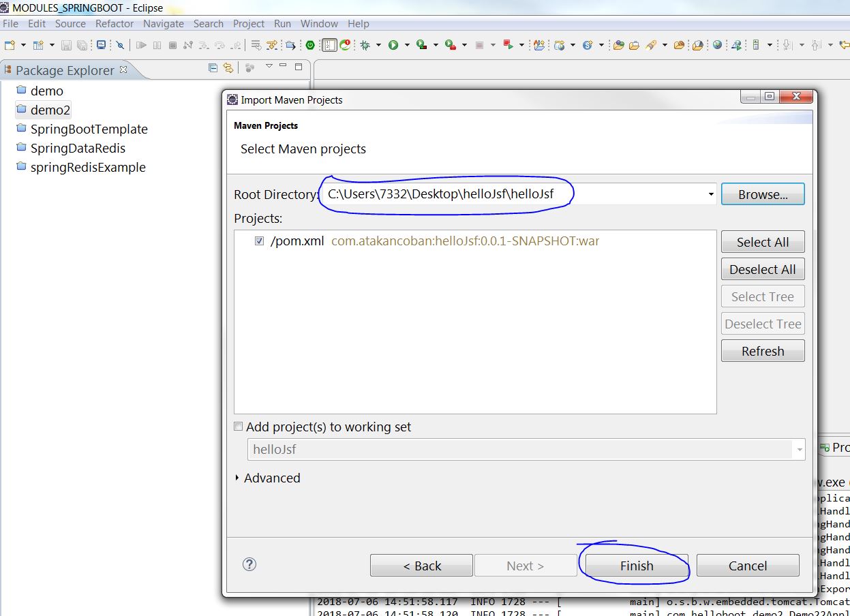Viewport: 850px width, 616px height.
Task: Select the SpringBootTemplate project
Action: tap(82, 129)
